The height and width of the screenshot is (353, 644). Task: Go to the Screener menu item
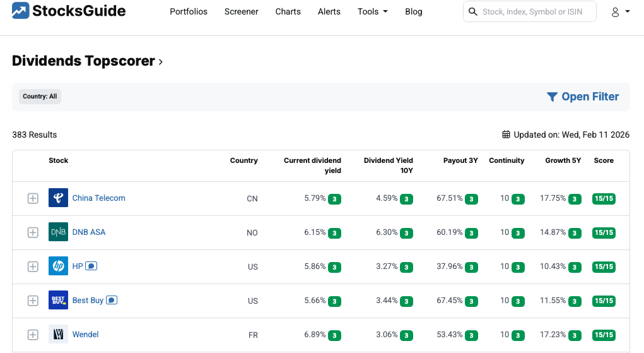click(x=241, y=11)
